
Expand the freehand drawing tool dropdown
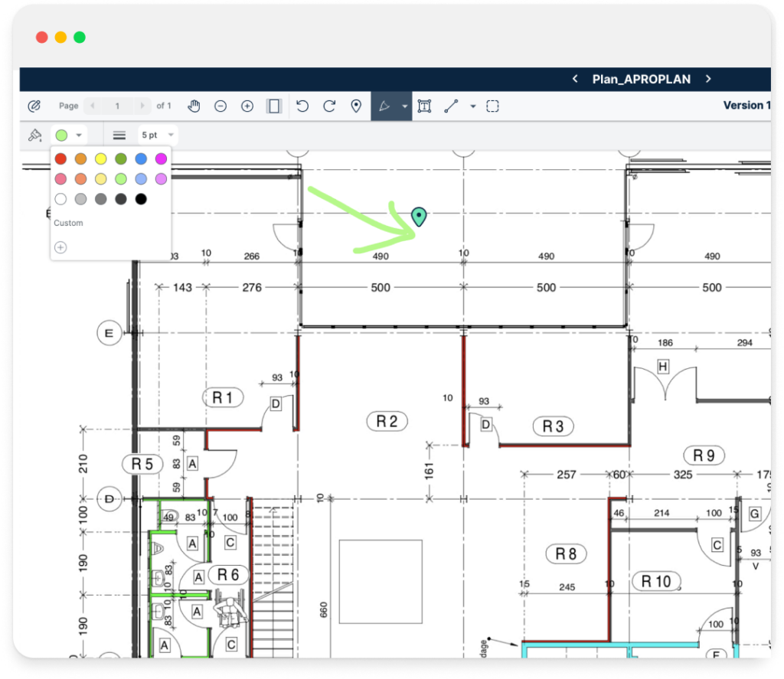click(x=404, y=106)
